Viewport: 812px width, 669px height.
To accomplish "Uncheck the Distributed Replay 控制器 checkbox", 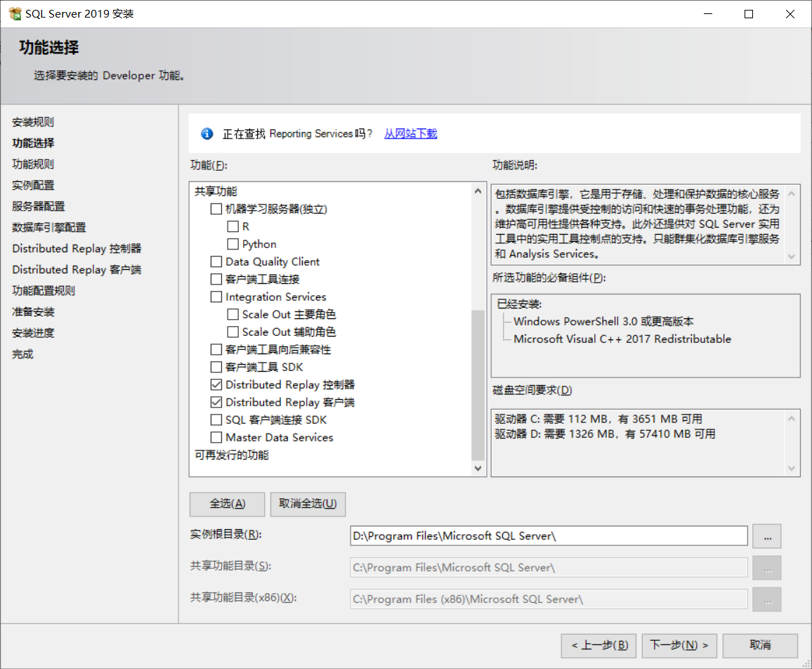I will tap(216, 384).
